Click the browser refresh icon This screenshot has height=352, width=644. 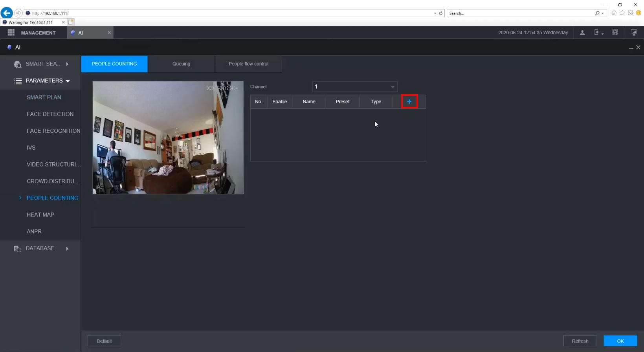tap(441, 13)
